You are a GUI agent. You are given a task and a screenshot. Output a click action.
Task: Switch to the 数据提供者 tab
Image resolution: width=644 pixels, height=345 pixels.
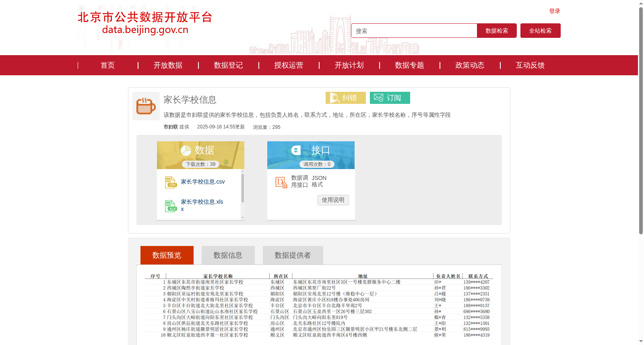pyautogui.click(x=293, y=255)
